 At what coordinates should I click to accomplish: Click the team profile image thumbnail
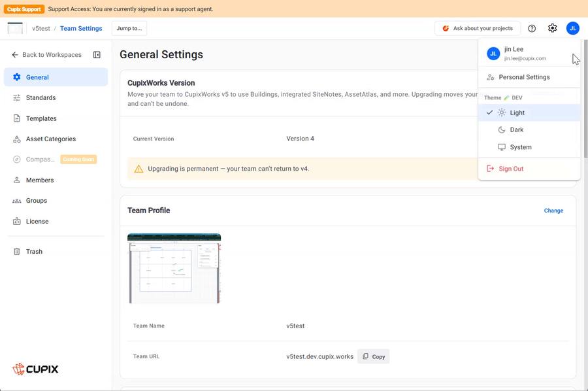[174, 268]
